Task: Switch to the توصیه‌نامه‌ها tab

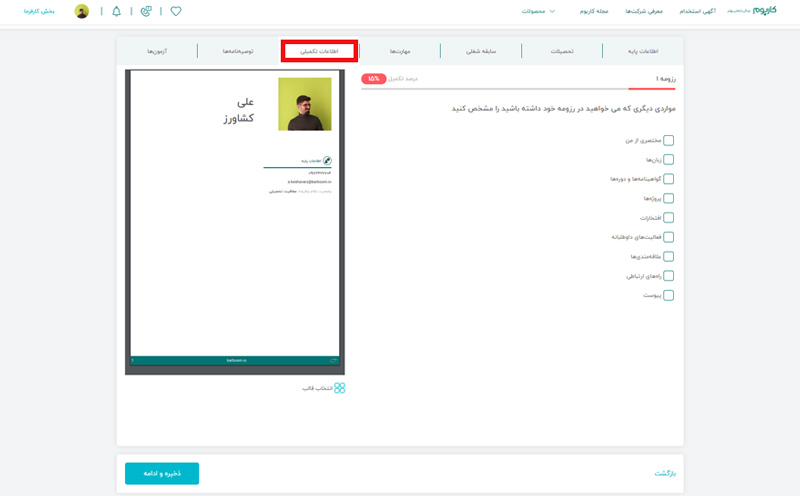Action: coord(238,51)
